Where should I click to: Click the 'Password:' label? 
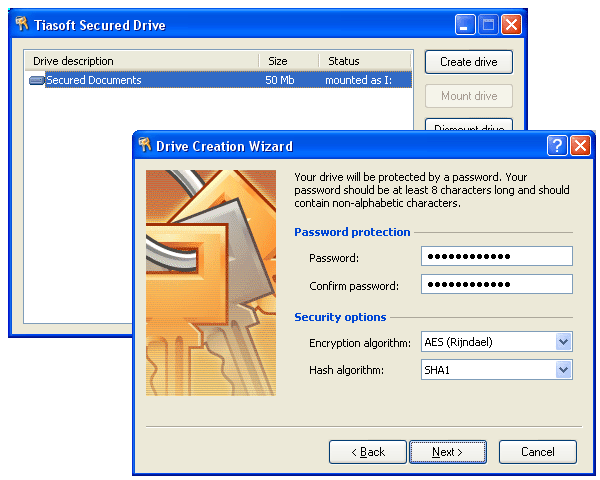point(334,258)
